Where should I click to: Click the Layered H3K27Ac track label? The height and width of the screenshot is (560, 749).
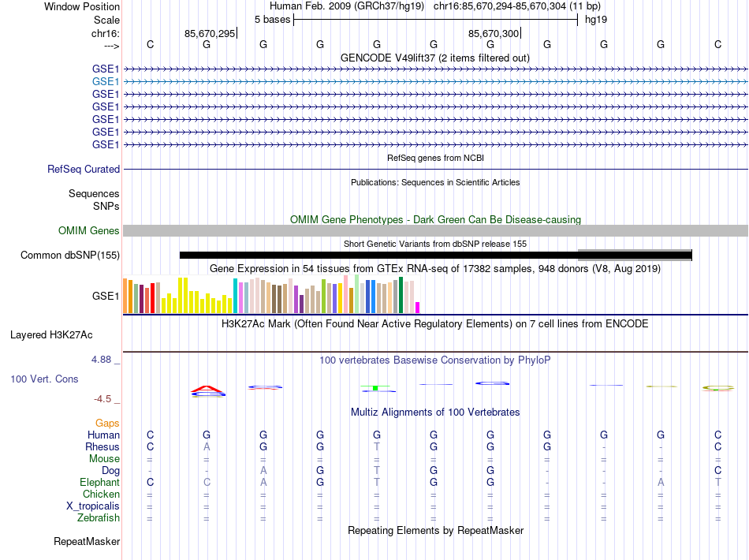pyautogui.click(x=51, y=335)
